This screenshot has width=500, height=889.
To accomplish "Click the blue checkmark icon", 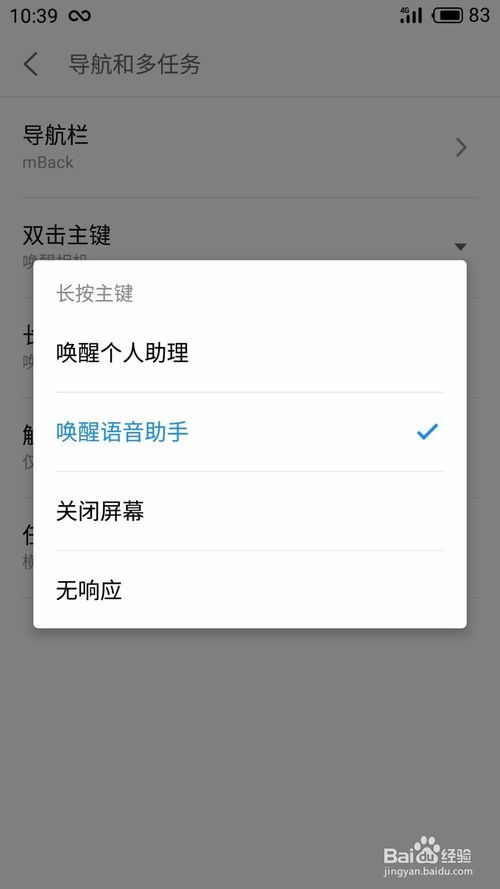I will pyautogui.click(x=427, y=432).
